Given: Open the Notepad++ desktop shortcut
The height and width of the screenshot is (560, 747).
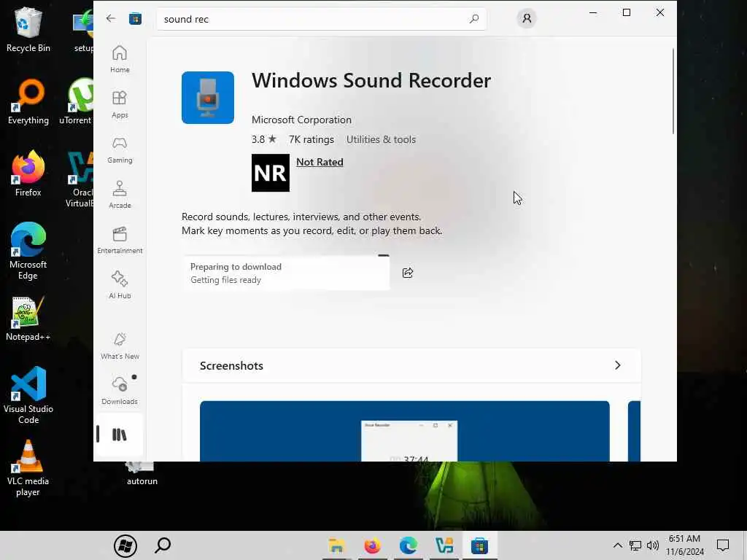Looking at the screenshot, I should pos(28,319).
